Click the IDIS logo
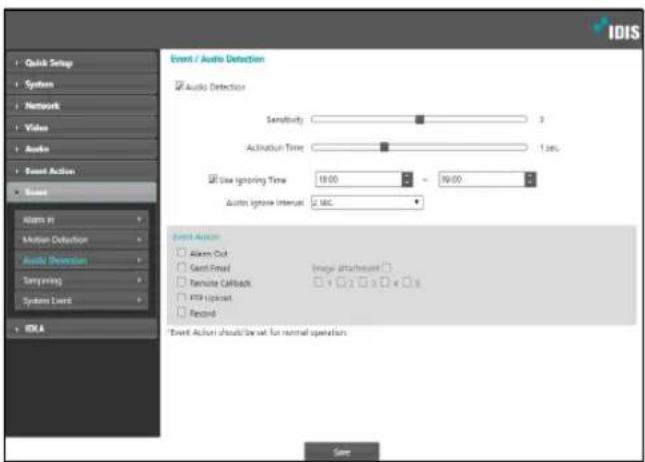645x462 pixels. [616, 30]
